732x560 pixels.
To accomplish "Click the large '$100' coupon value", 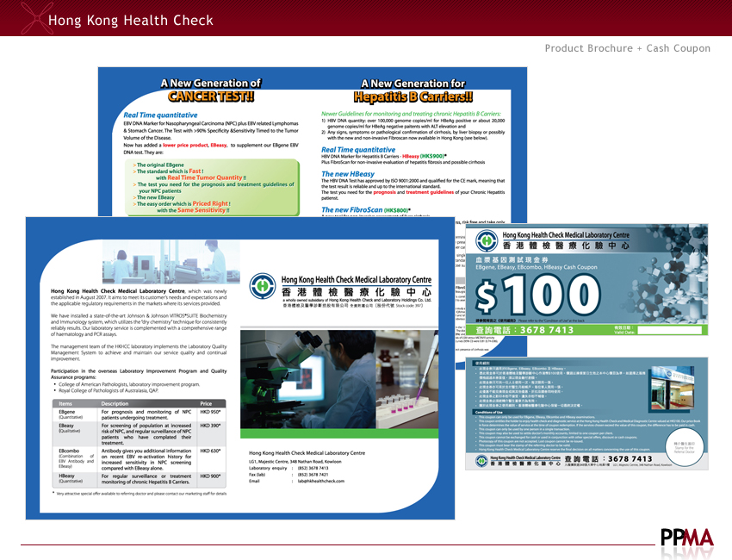I will tap(537, 295).
